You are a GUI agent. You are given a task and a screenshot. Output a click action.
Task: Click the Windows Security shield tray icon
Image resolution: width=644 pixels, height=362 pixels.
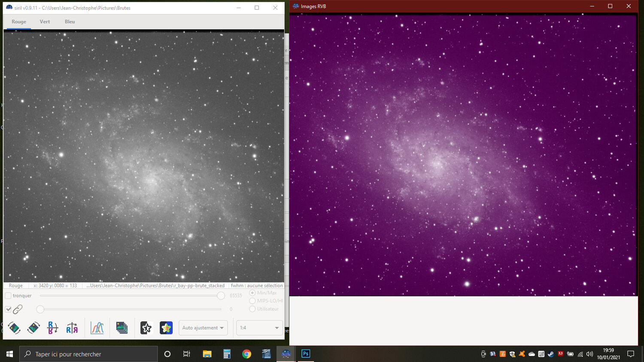point(512,354)
